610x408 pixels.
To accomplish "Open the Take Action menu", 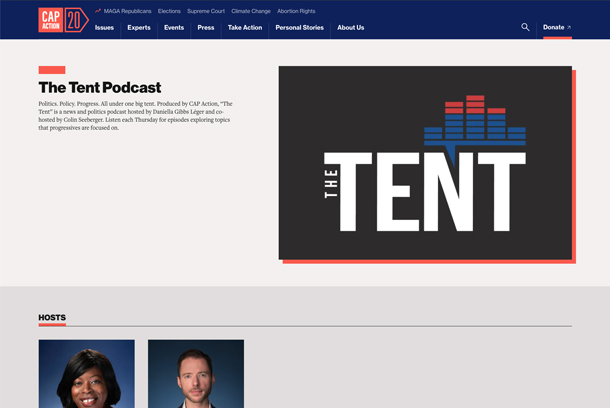I will click(x=245, y=28).
